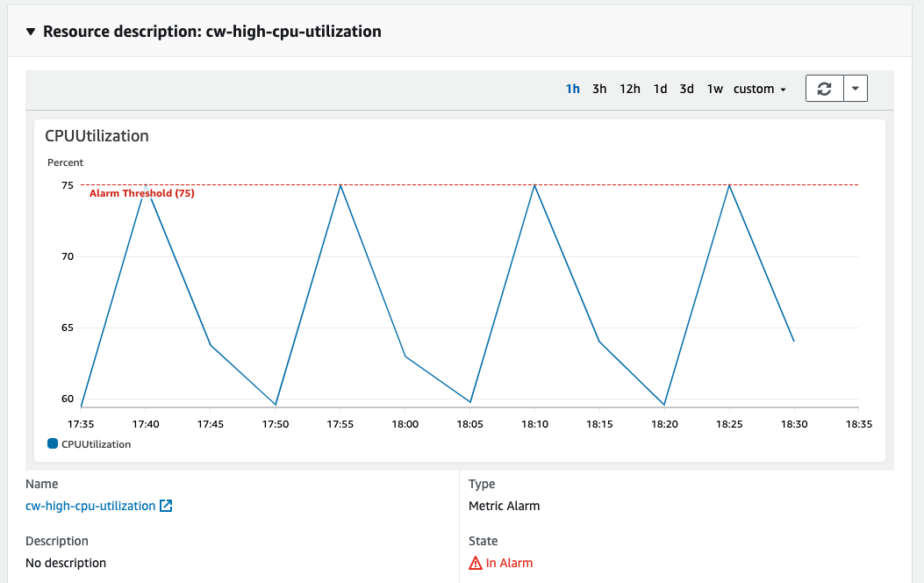Switch to the 1d time range
Viewport: 924px width, 583px height.
pyautogui.click(x=660, y=88)
